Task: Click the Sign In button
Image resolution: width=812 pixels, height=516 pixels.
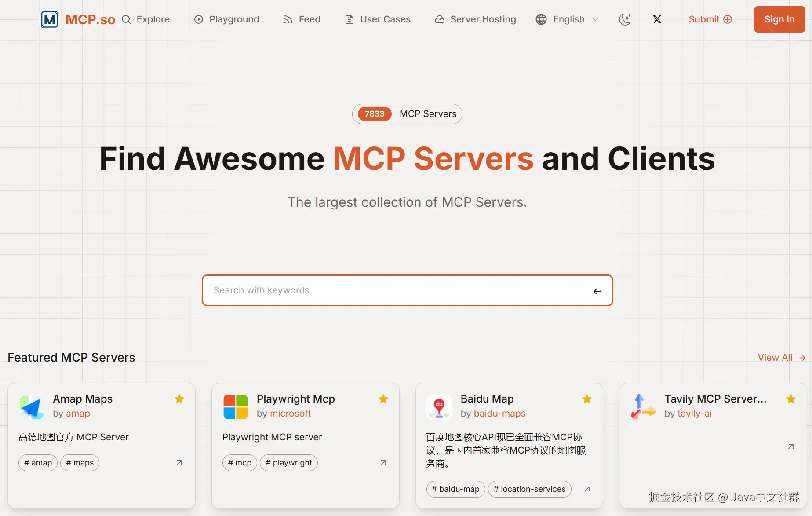Action: point(779,19)
